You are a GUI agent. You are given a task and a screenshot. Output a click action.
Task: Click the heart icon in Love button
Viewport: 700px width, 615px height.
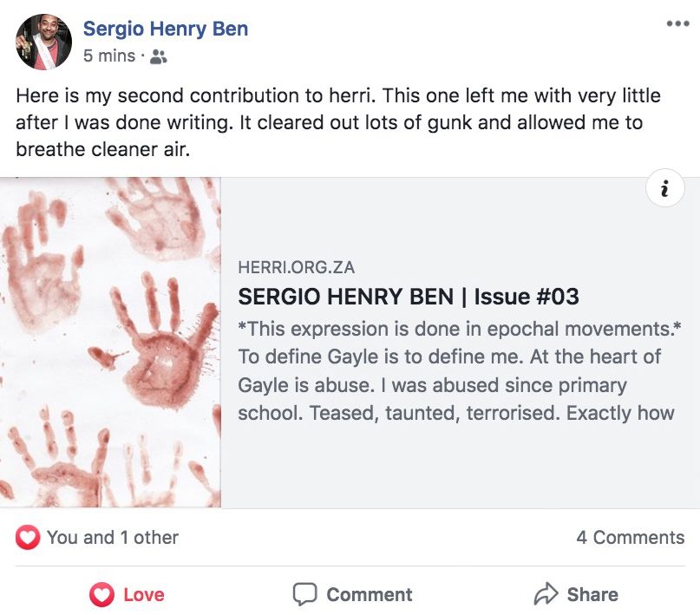(x=102, y=595)
